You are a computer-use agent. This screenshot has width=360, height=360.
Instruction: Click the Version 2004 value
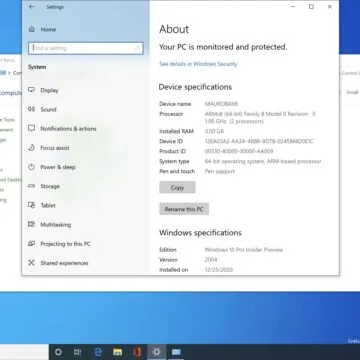point(211,260)
